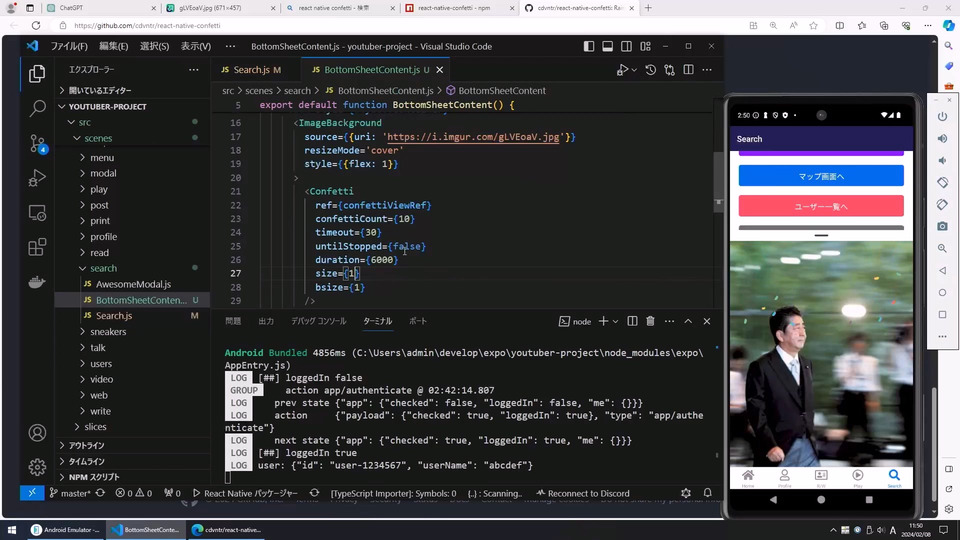Open the Search tab in app's bottom navigation
The height and width of the screenshot is (540, 960).
coord(894,477)
